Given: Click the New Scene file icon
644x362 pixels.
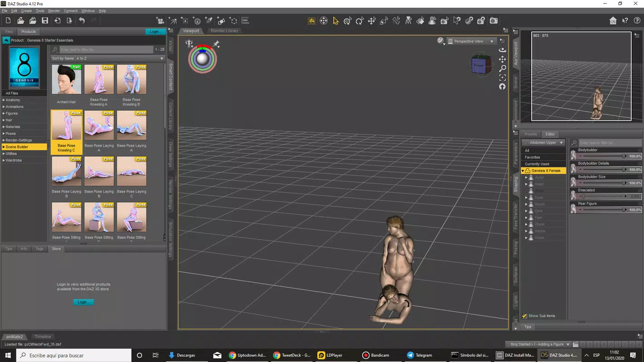Looking at the screenshot, I should (x=8, y=20).
